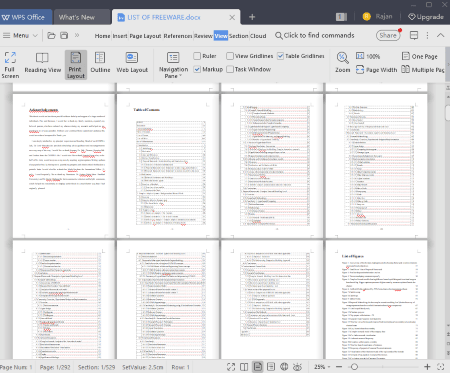Uncheck the Markup checkbox
The image size is (450, 373).
197,69
